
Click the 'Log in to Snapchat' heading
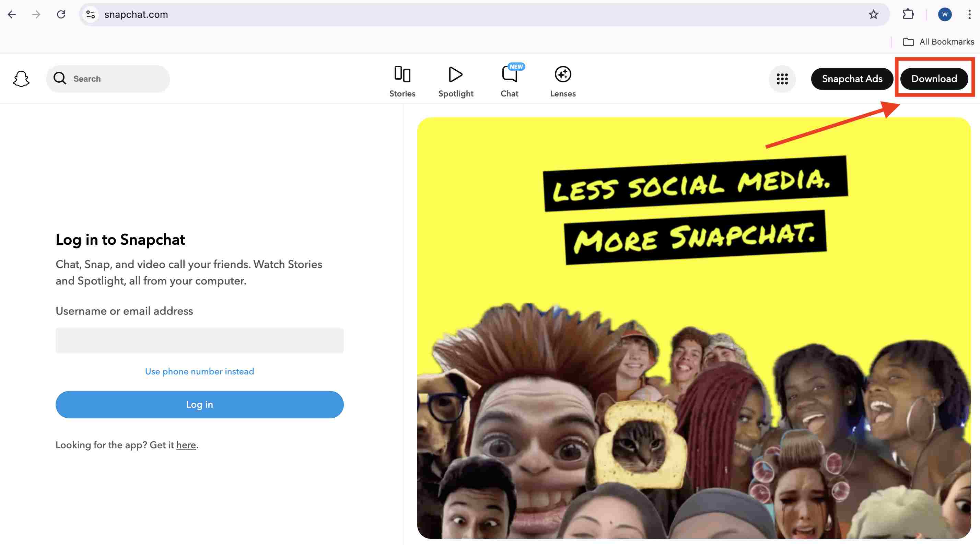click(120, 240)
